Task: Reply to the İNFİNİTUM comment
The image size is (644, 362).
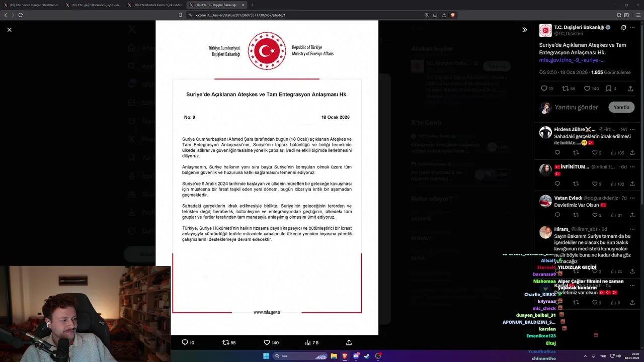Action: (557, 184)
